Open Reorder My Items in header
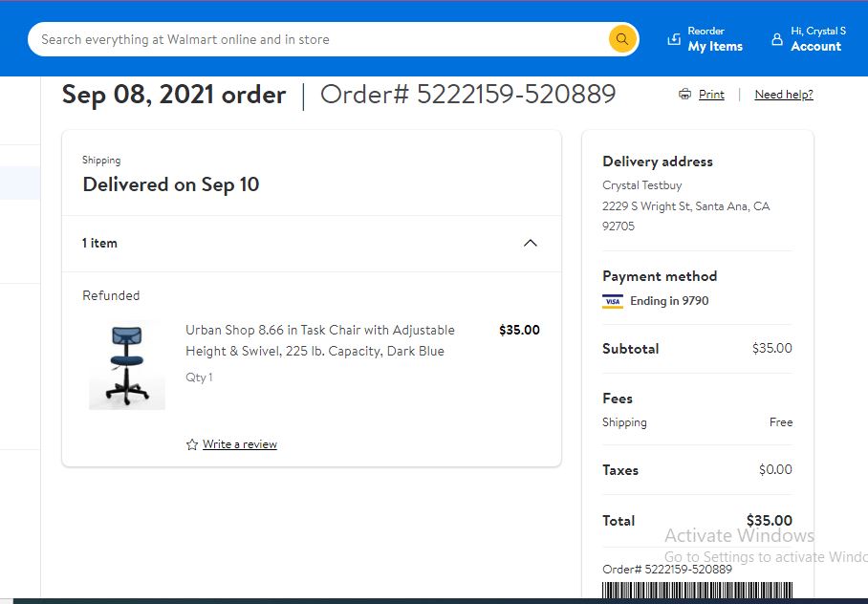This screenshot has width=868, height=604. [x=705, y=39]
